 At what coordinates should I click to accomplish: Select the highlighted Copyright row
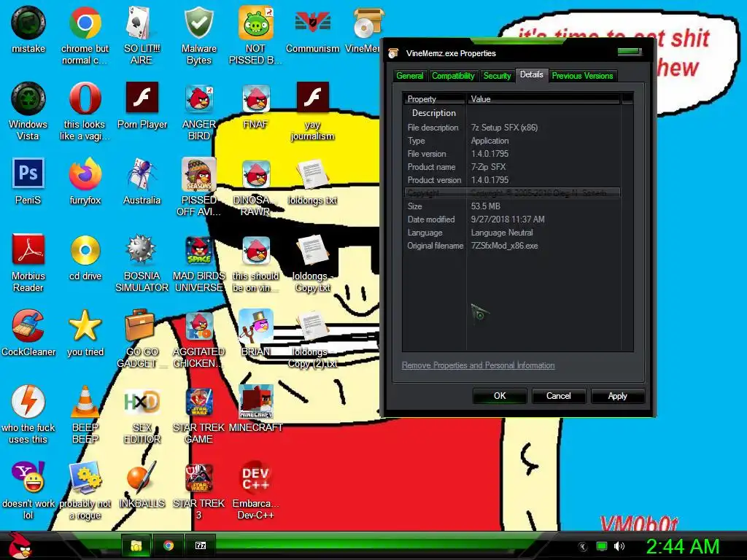click(x=512, y=192)
